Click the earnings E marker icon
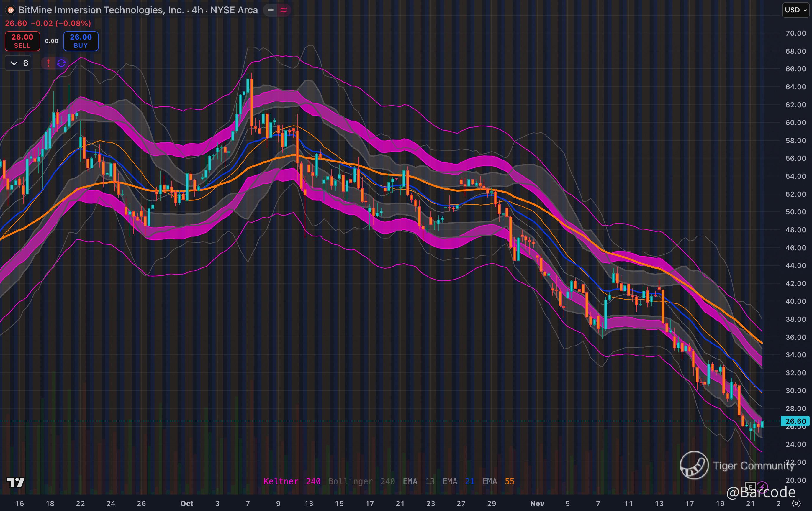The image size is (812, 511). click(750, 487)
